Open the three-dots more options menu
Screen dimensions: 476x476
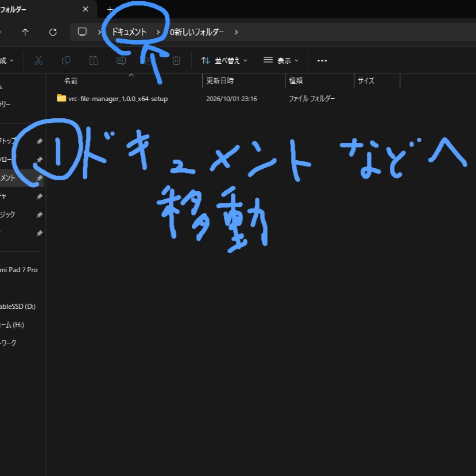tap(322, 61)
